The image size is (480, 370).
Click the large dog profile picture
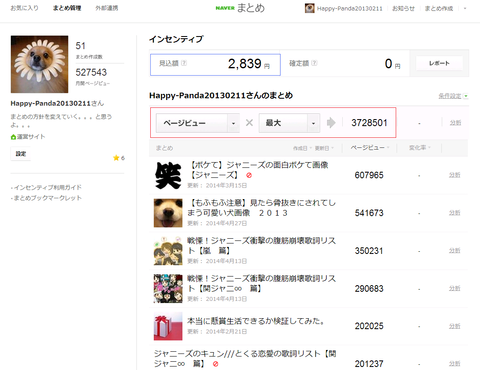(39, 64)
